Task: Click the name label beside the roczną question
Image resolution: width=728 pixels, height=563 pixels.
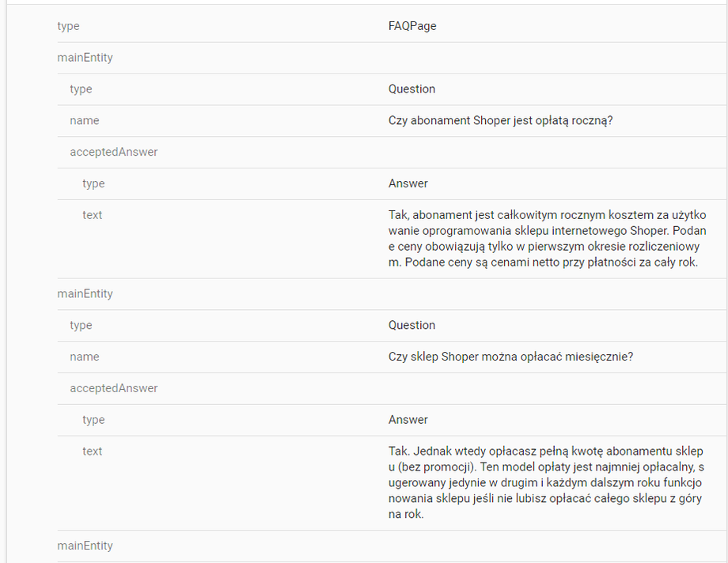Action: [85, 120]
